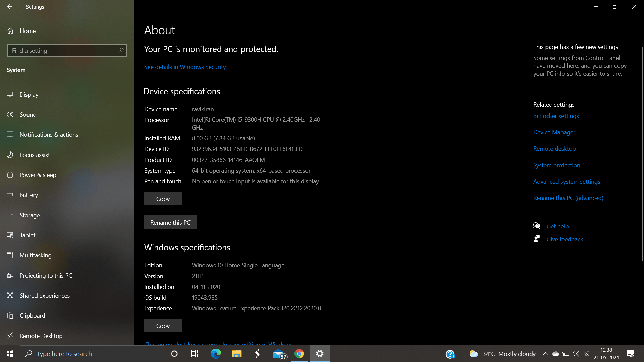This screenshot has height=362, width=644.
Task: Open Clipboard settings
Action: [67, 315]
